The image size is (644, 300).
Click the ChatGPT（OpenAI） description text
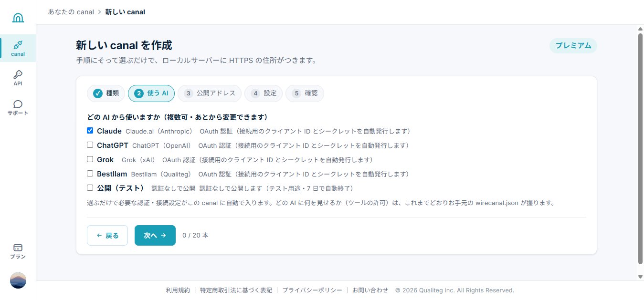point(161,145)
